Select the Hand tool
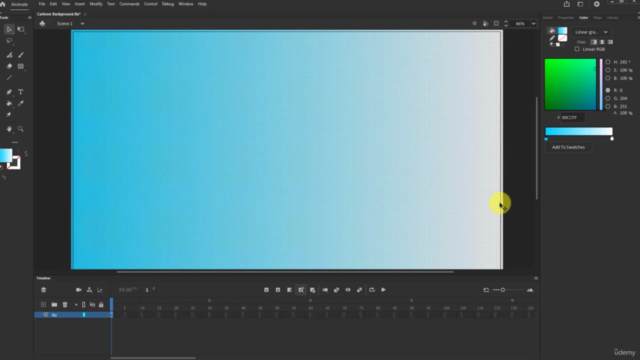The width and height of the screenshot is (640, 360). click(x=9, y=129)
